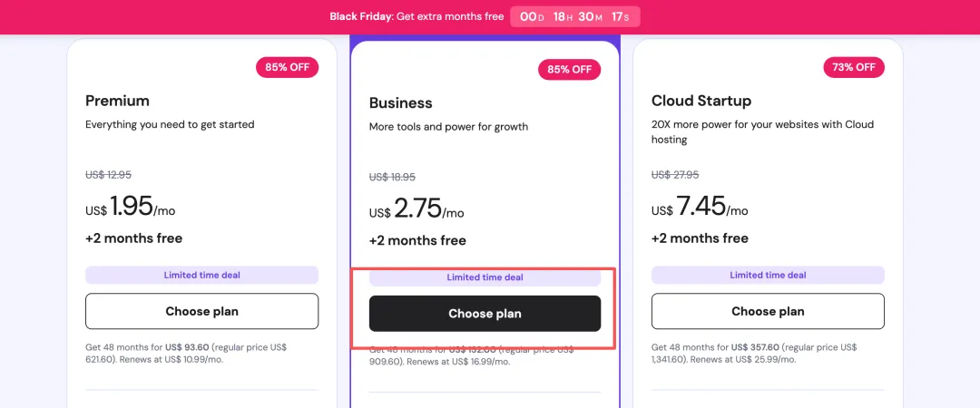980x408 pixels.
Task: Click the crossed-out US$ 27.95 price
Action: coord(675,175)
